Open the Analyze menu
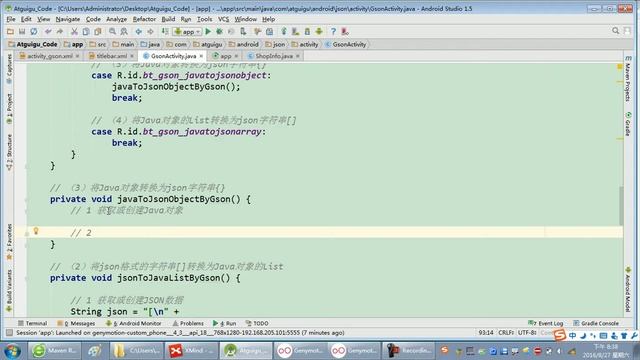This screenshot has height=360, width=640. coord(116,19)
